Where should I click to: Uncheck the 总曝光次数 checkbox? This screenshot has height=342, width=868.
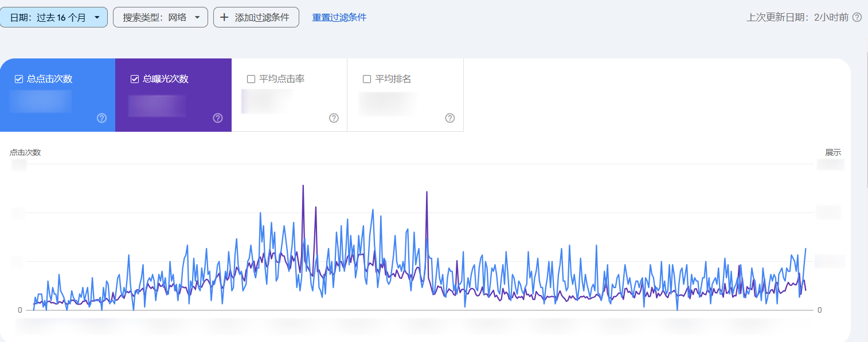click(x=134, y=78)
